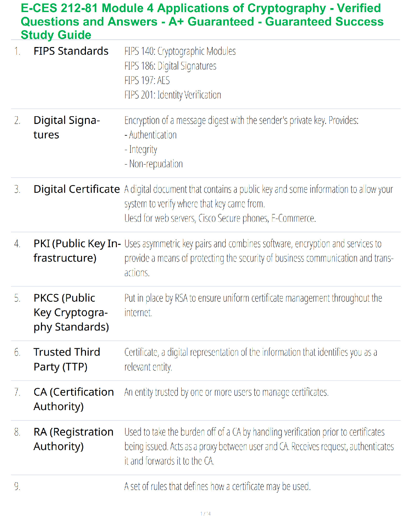Viewport: 411px width, 532px height.
Task: Select the Digital Signatures term
Action: (x=67, y=127)
